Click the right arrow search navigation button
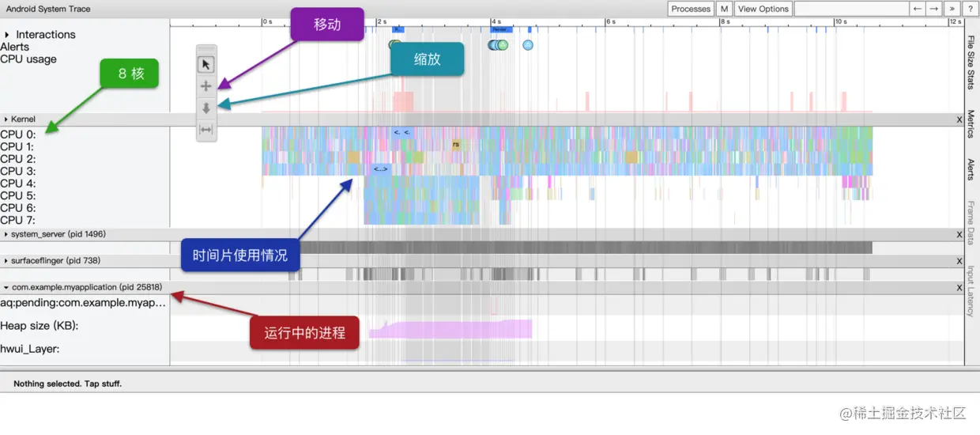 pyautogui.click(x=935, y=9)
